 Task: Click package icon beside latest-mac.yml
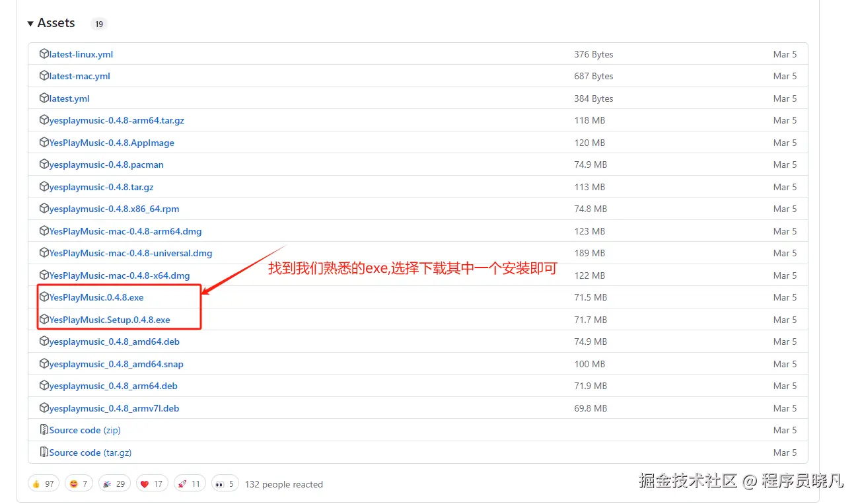(44, 76)
